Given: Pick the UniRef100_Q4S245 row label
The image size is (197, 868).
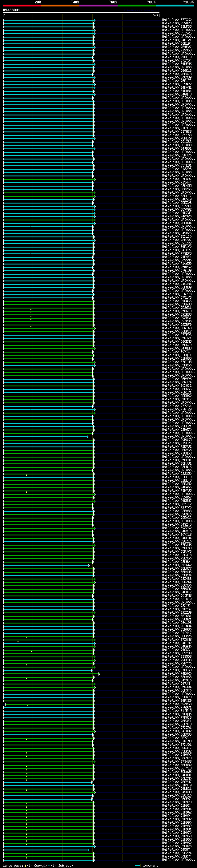Looking at the screenshot, I should pyautogui.click(x=177, y=524).
